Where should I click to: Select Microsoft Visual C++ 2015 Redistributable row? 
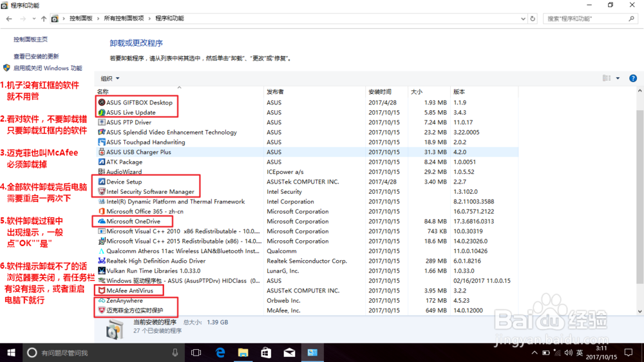coord(307,241)
